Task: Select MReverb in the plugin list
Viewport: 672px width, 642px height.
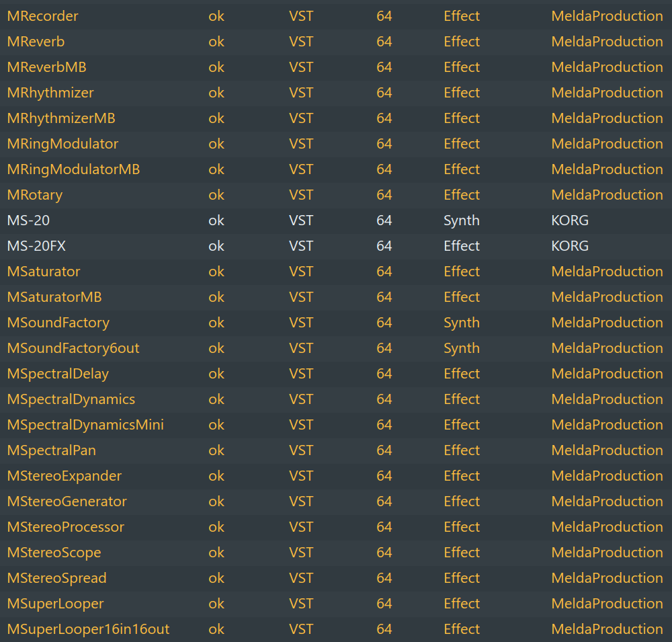Action: click(36, 42)
